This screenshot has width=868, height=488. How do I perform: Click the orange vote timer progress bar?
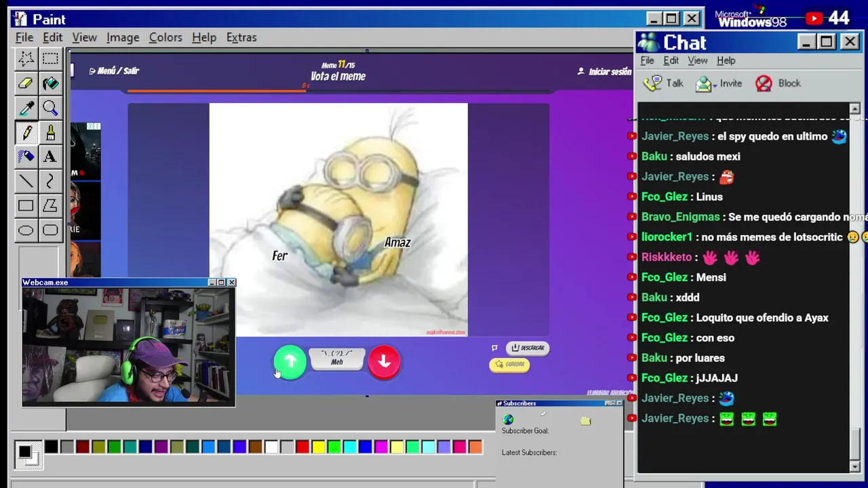(217, 90)
